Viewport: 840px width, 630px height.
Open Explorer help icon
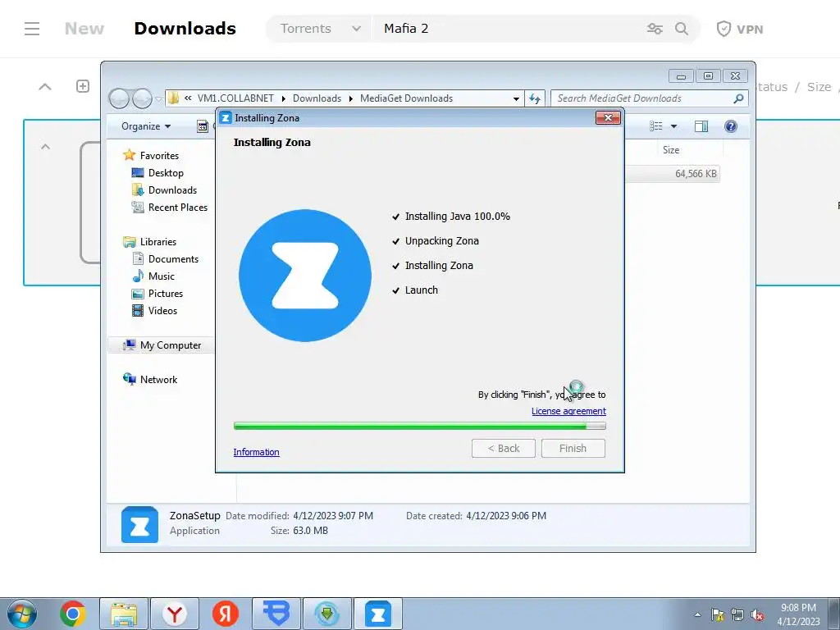(x=731, y=126)
